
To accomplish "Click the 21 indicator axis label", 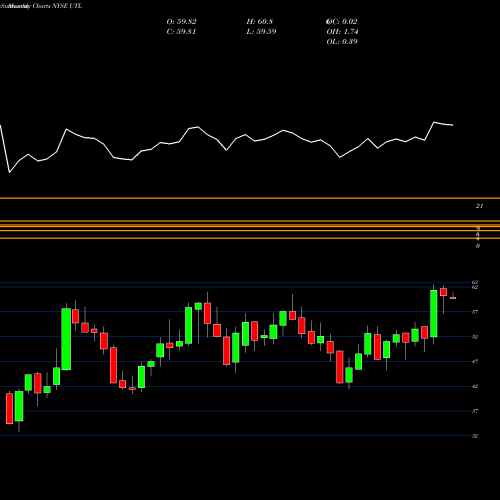I will click(479, 206).
